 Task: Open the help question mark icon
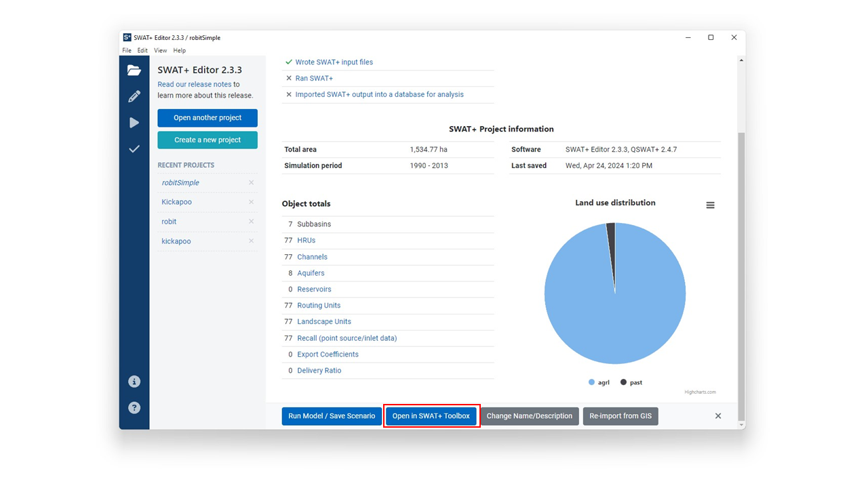coord(134,408)
